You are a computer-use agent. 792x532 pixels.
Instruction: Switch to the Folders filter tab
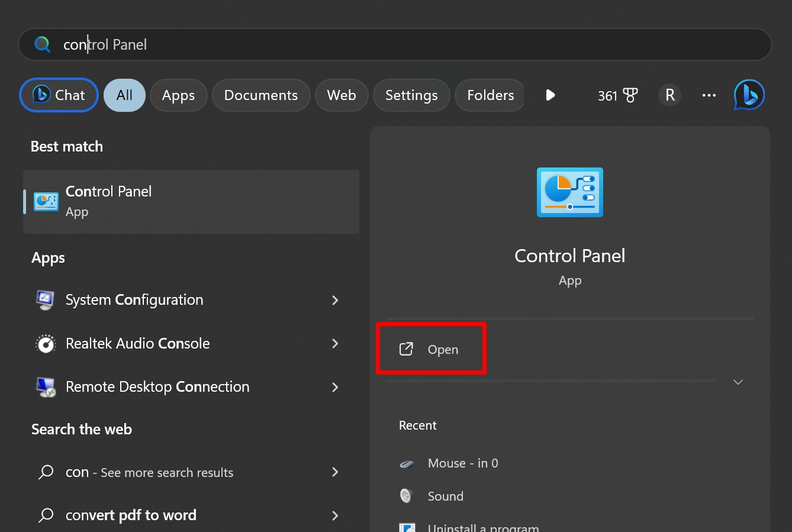click(x=490, y=95)
